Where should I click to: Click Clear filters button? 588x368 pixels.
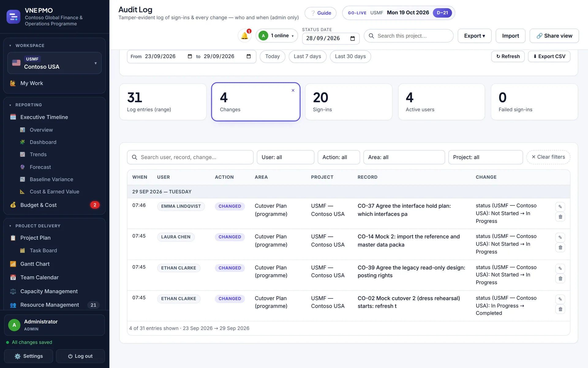(x=548, y=157)
